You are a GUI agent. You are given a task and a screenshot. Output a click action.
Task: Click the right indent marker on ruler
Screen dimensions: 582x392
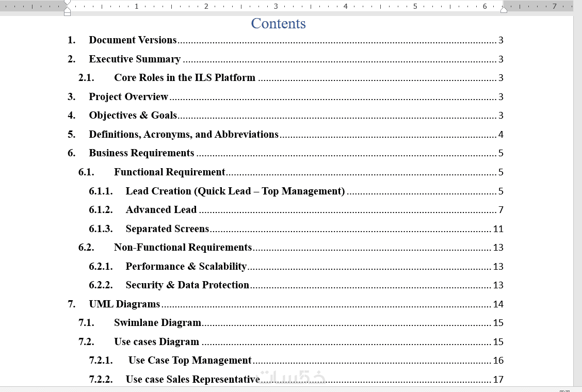point(504,10)
